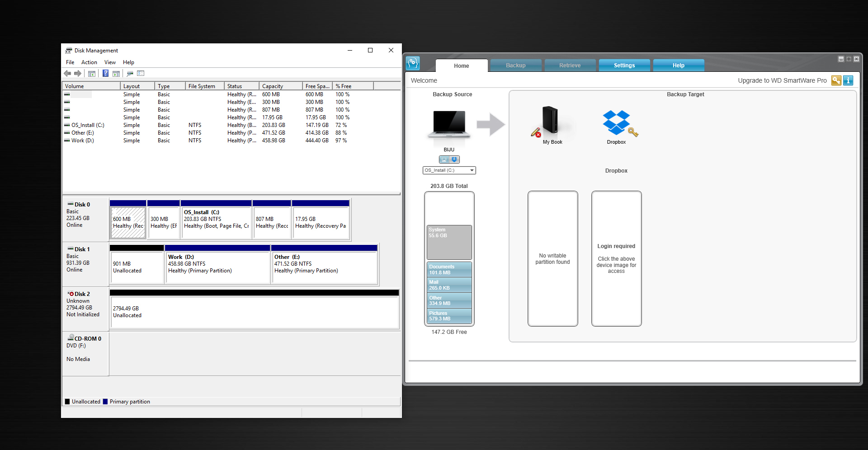Select the OS_Install (C:) partition block
The image size is (868, 450).
(216, 219)
